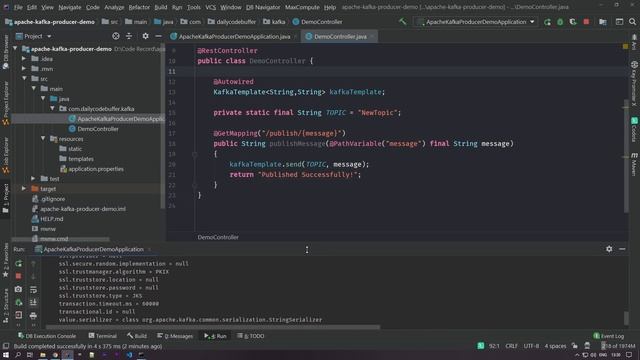Start debugging with the green bug icon

(x=560, y=22)
